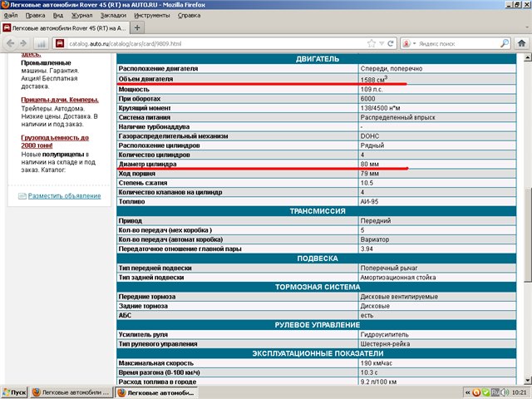Click the search magnifier icon

click(x=505, y=43)
